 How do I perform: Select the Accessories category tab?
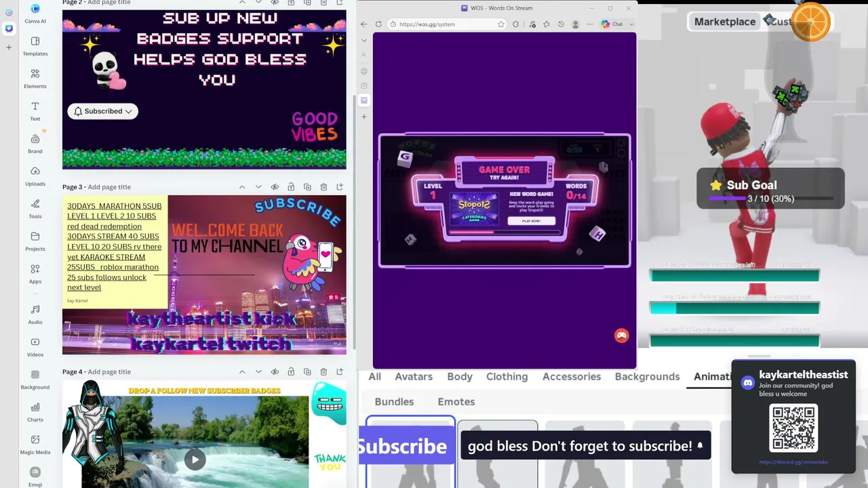(x=572, y=377)
